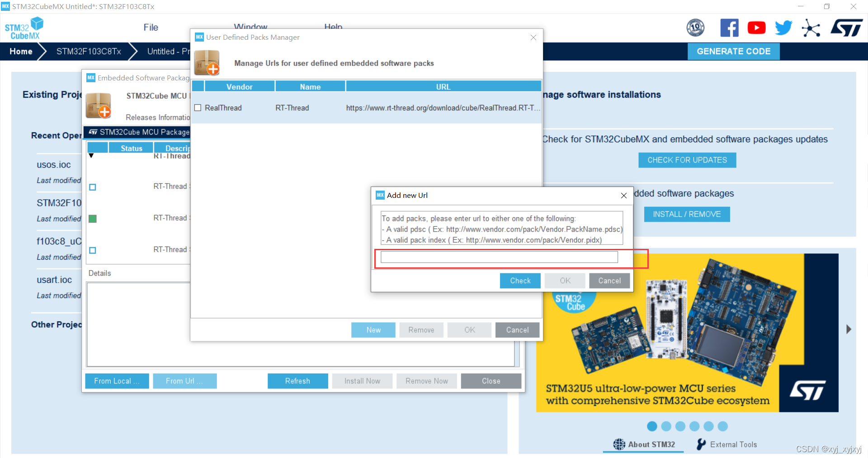Screen dimensions: 868x458
Task: Check the first RT-Thread package checkbox
Action: 93,187
